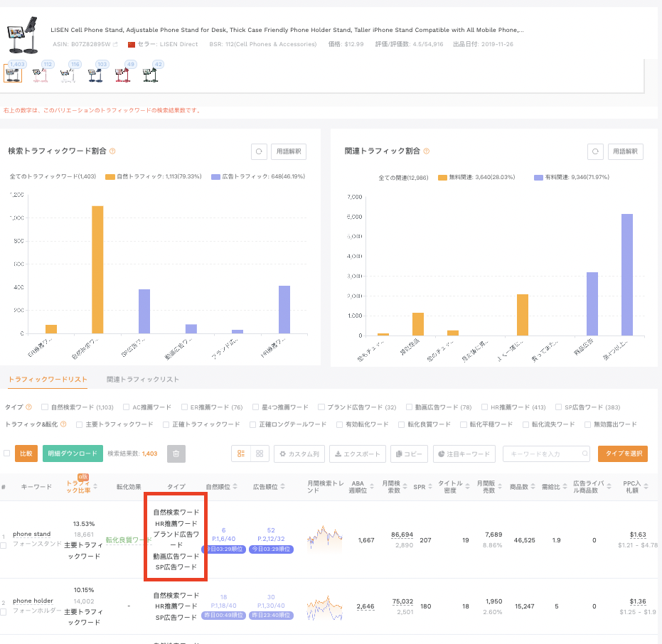Screen dimensions: 662x644
Task: Toggle the 自然トラフィック legend swatch
Action: point(110,177)
